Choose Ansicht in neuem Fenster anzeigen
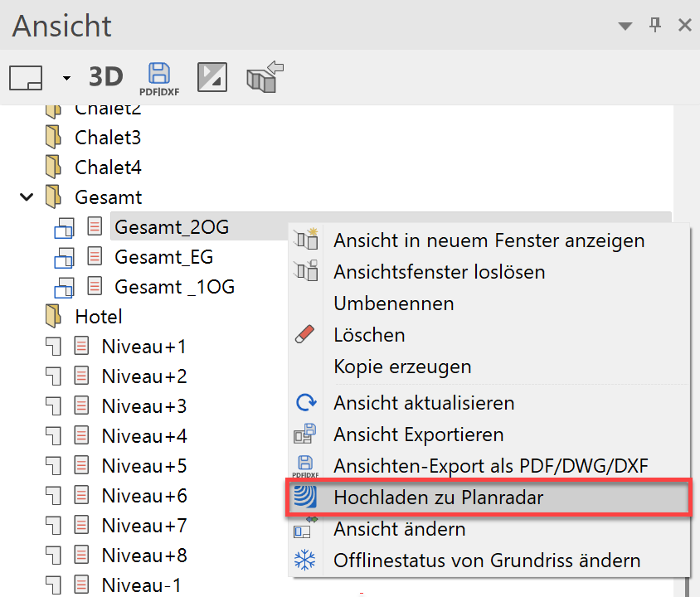This screenshot has height=597, width=700. [x=489, y=240]
